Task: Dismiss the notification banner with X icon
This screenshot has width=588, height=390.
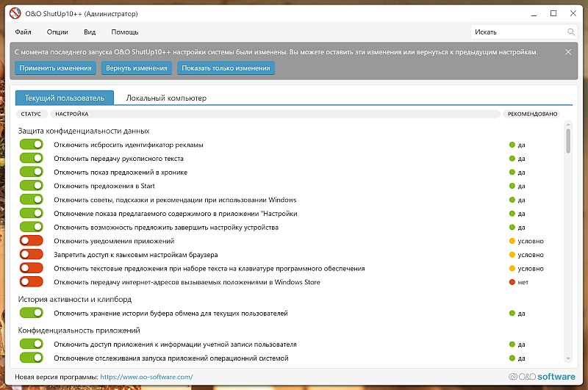Action: (568, 52)
